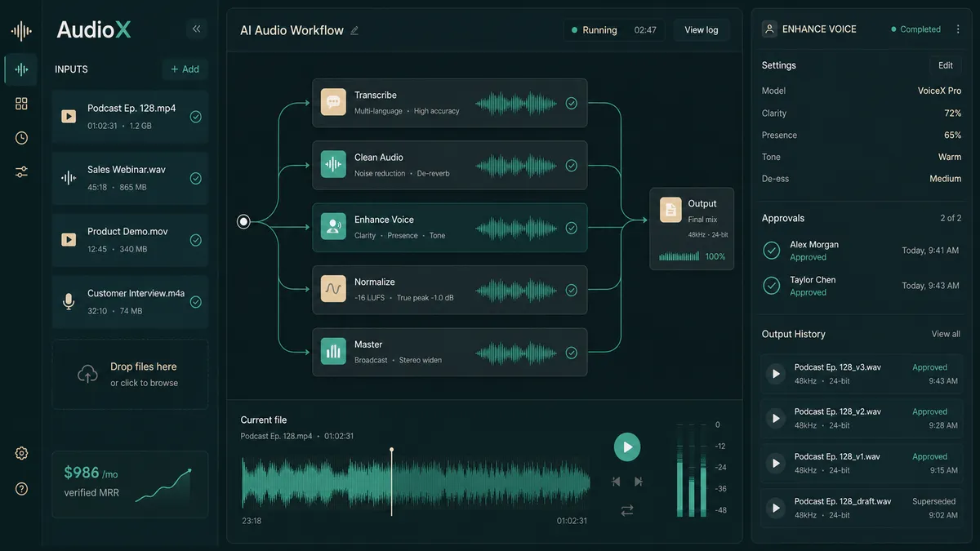Click the level meter bars
The width and height of the screenshot is (980, 551).
691,470
